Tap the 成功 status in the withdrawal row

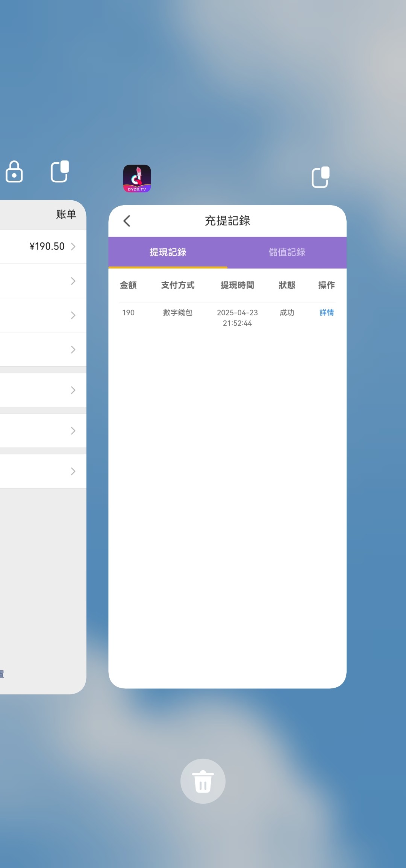(x=287, y=313)
